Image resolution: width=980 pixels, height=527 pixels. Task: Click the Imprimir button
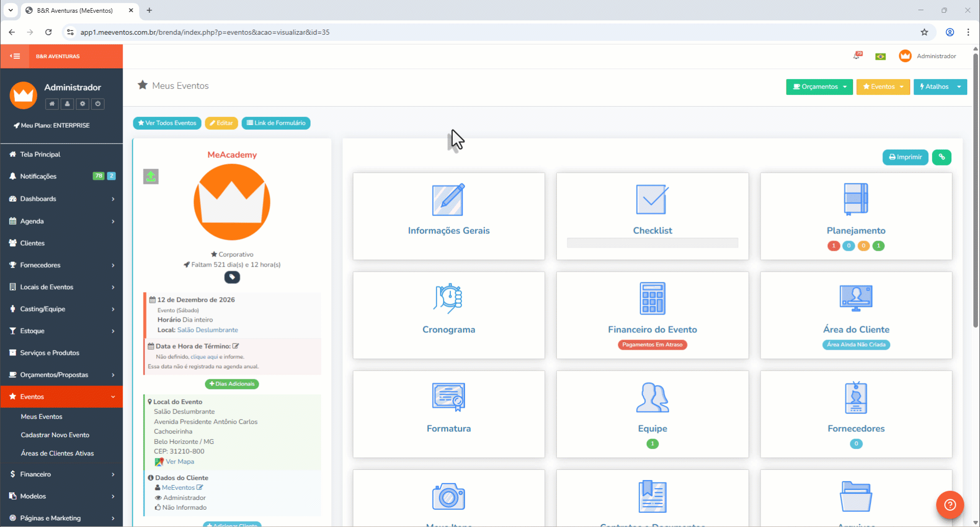point(905,157)
